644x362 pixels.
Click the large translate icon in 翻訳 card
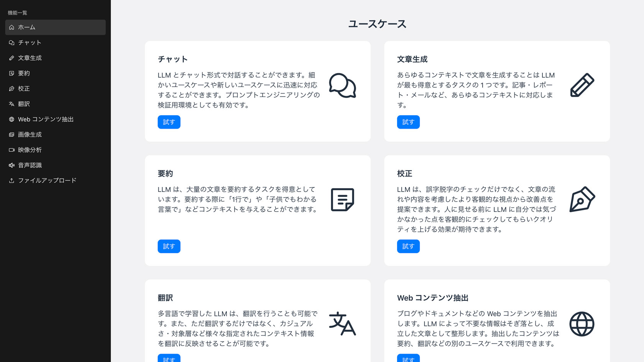[342, 324]
